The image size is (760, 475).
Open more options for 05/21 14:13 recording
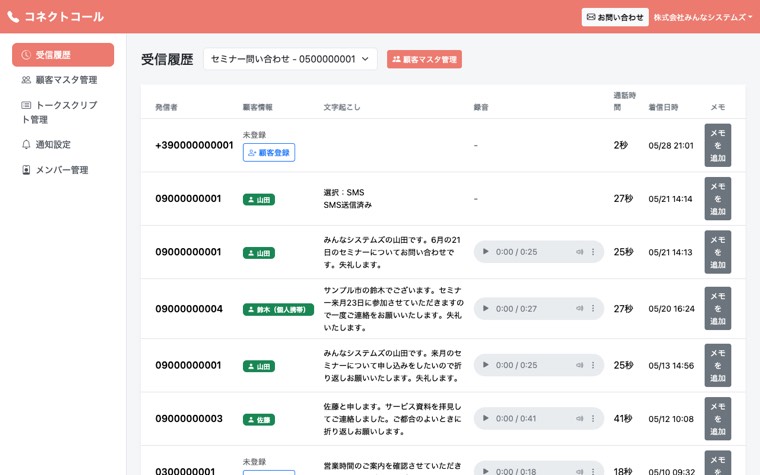(x=593, y=252)
